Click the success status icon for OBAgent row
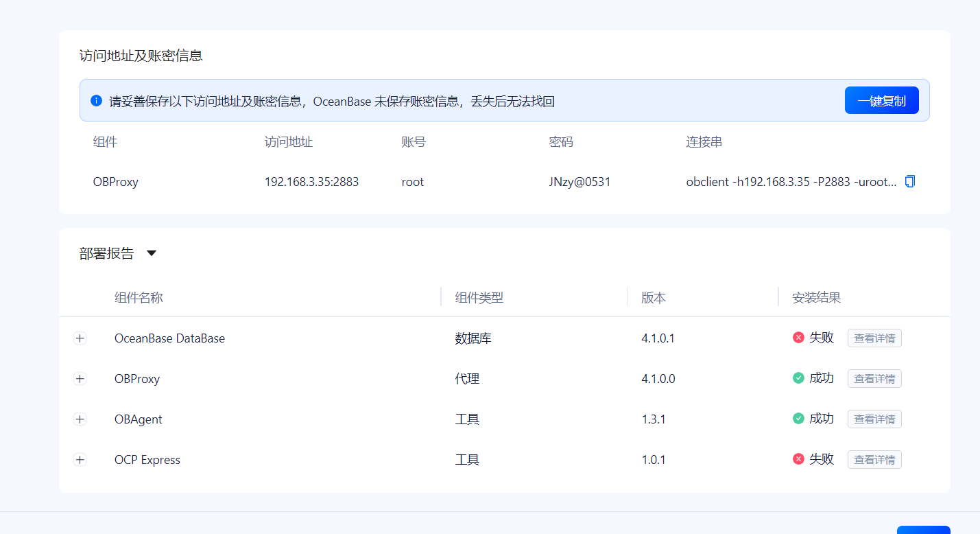This screenshot has height=534, width=980. [798, 419]
